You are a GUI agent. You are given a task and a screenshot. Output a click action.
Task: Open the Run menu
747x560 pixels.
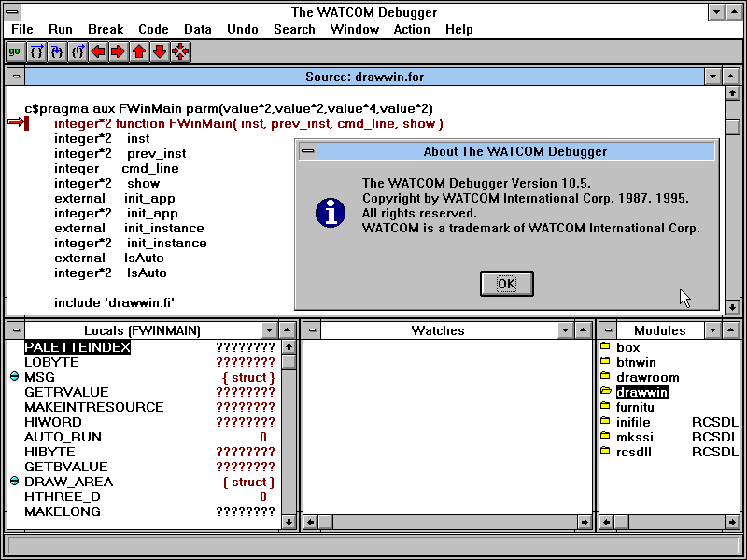coord(61,30)
